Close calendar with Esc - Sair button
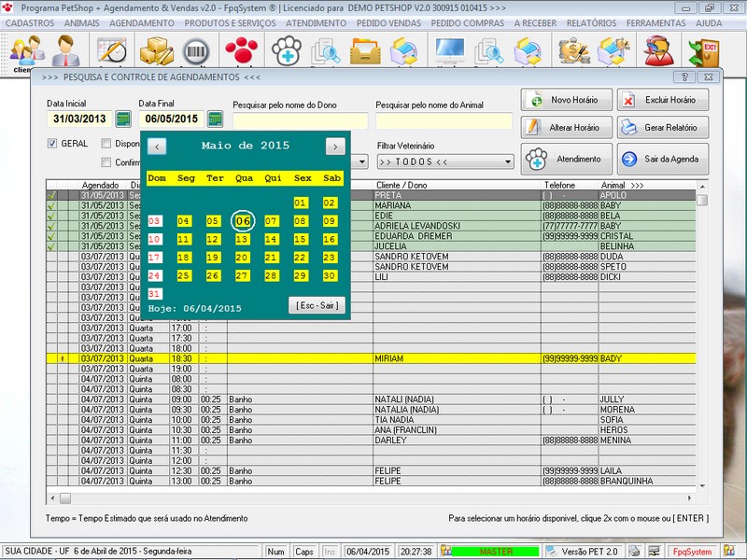Viewport: 747px width, 560px height. [x=317, y=305]
